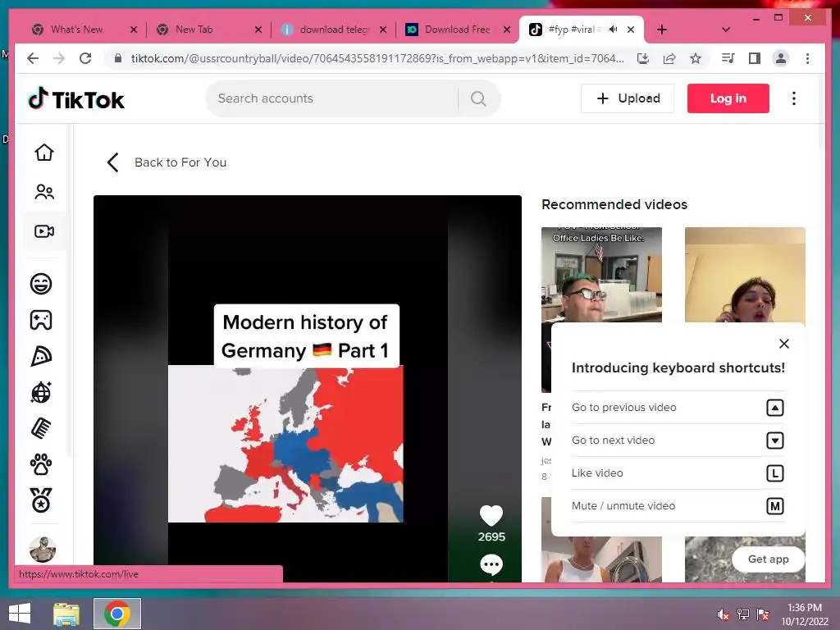840x630 pixels.
Task: Click the browser back arrow
Action: pos(33,58)
